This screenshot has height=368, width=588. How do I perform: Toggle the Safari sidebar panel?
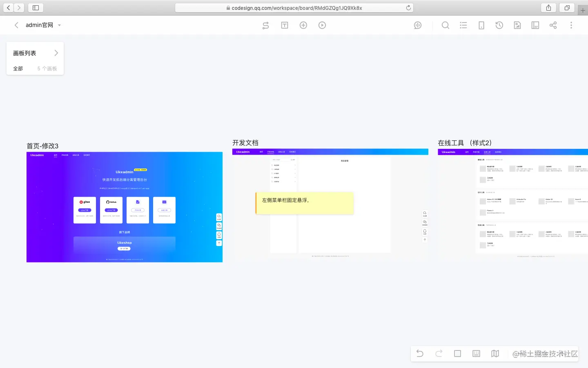[36, 8]
